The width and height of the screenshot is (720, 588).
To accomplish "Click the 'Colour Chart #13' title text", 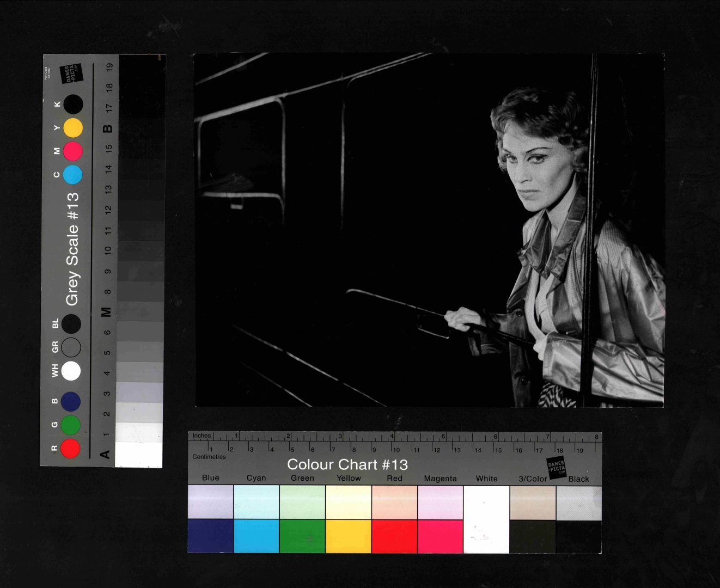I will tap(347, 464).
